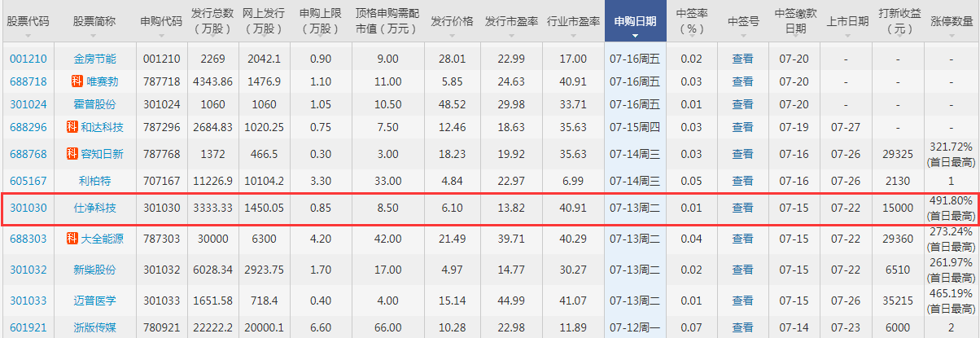The height and width of the screenshot is (338, 980).
Task: Click 查看 in the 浙版传媒 row
Action: click(742, 327)
